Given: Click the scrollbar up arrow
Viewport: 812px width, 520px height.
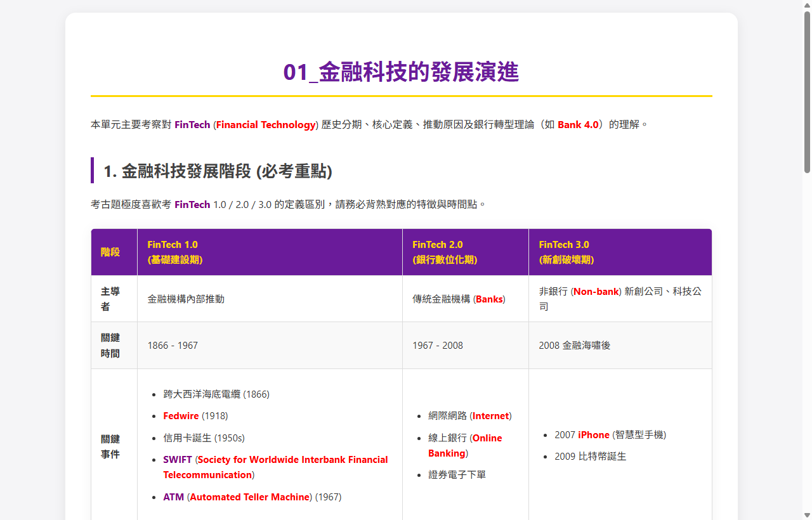Looking at the screenshot, I should coord(807,5).
